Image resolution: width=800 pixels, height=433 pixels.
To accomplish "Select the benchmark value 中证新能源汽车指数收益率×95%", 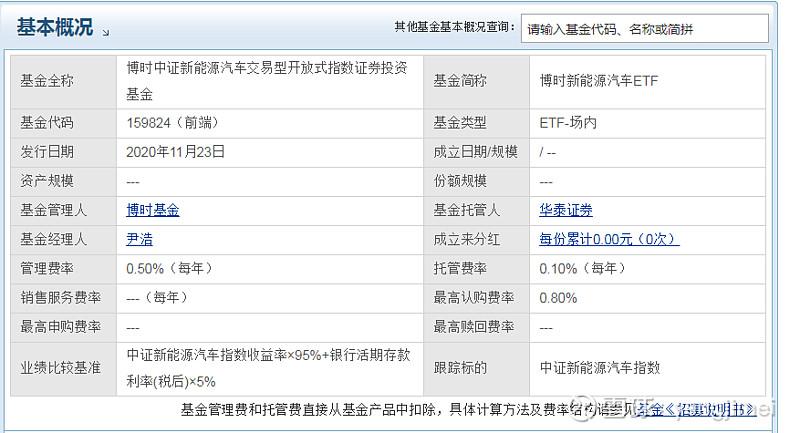I will pos(223,354).
